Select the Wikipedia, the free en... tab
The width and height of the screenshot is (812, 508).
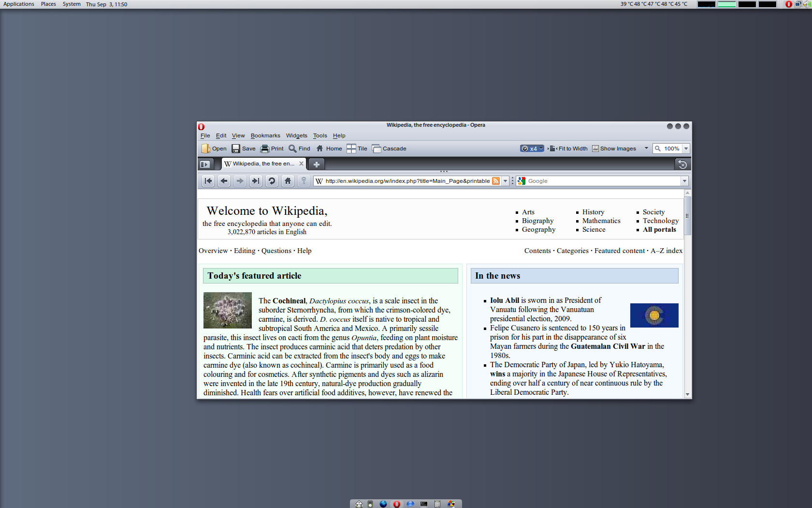pos(263,164)
